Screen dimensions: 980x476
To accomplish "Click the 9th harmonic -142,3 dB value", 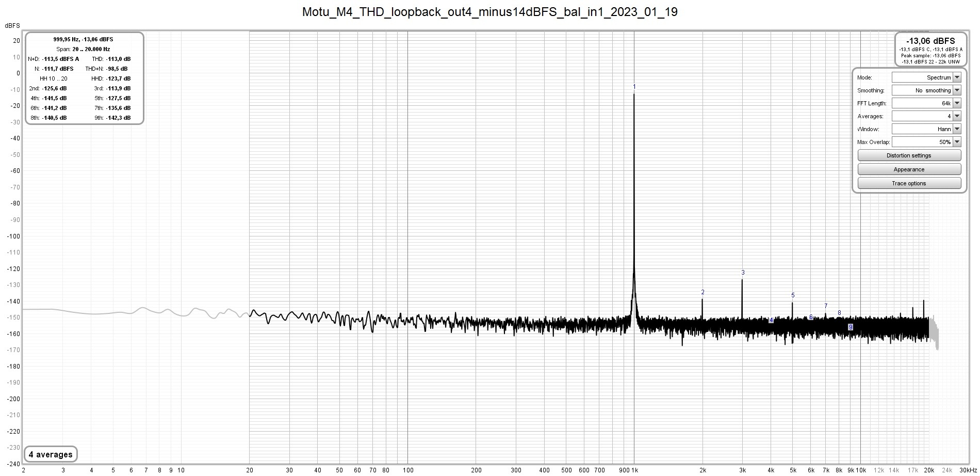I will tap(118, 118).
